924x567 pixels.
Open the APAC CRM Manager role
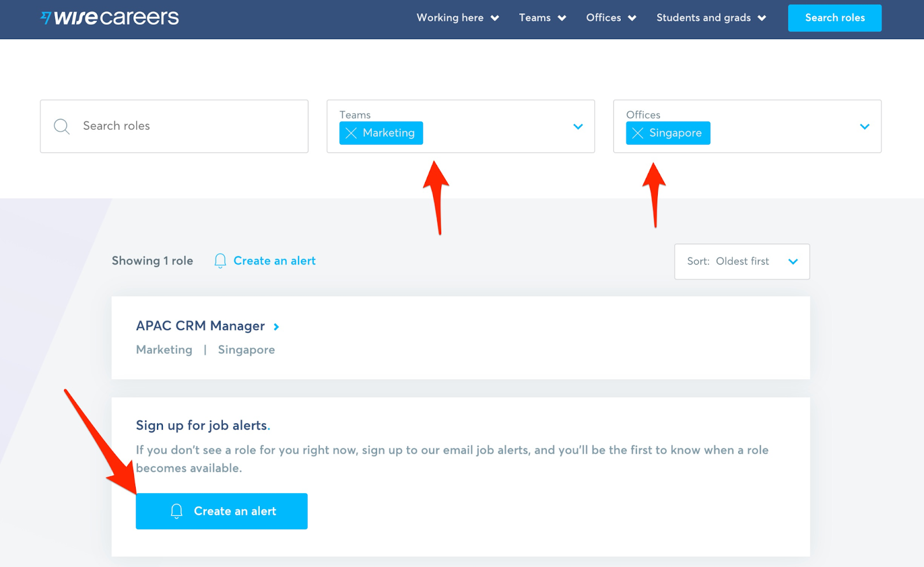(200, 326)
